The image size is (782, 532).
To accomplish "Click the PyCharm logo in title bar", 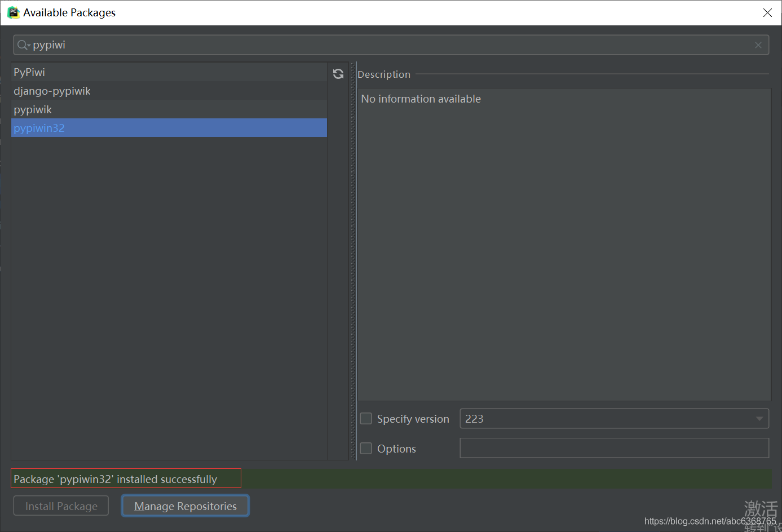I will click(x=13, y=12).
